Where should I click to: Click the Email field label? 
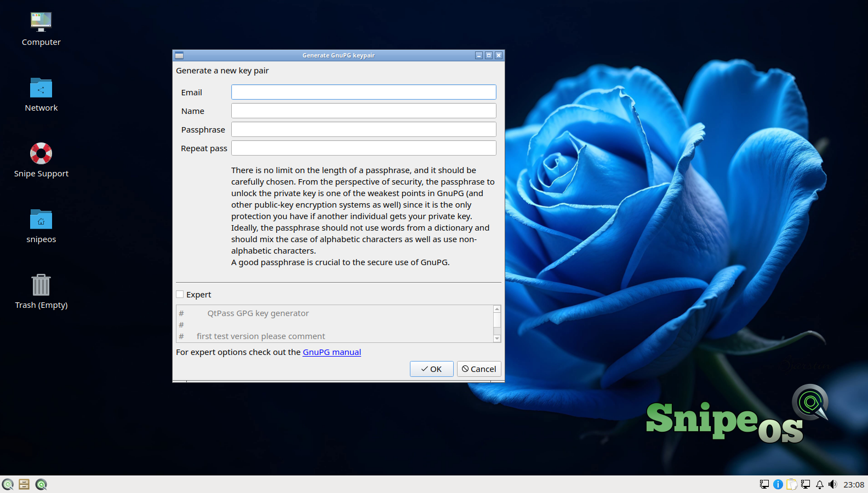[x=192, y=93]
